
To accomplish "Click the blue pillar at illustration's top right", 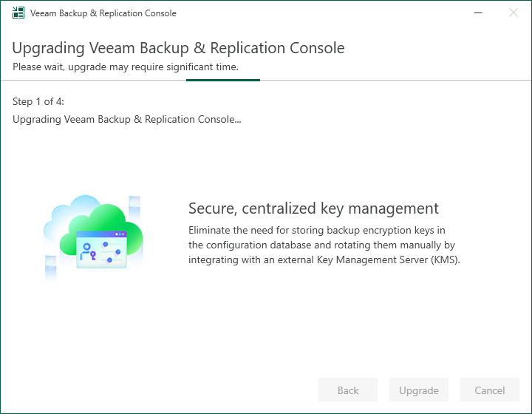I will click(134, 206).
